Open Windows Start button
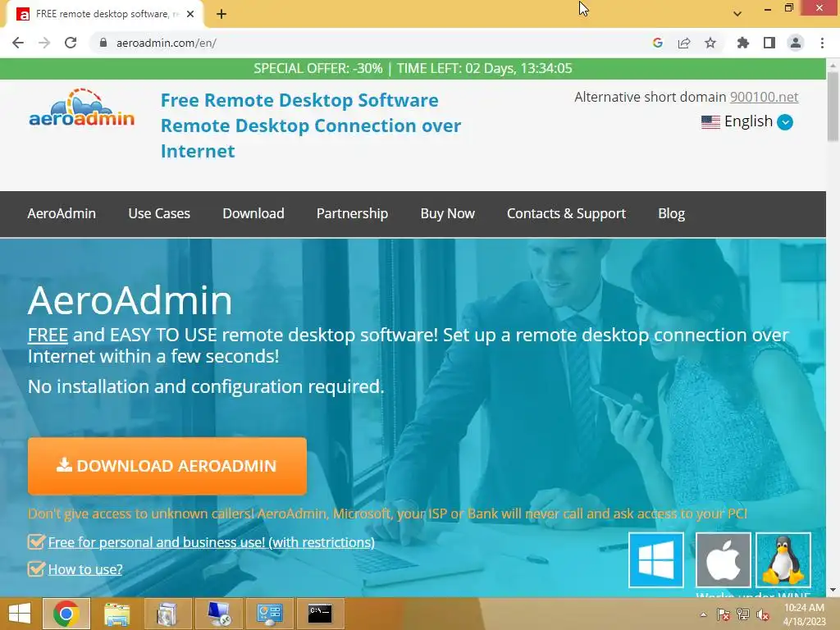This screenshot has height=630, width=840. tap(20, 614)
